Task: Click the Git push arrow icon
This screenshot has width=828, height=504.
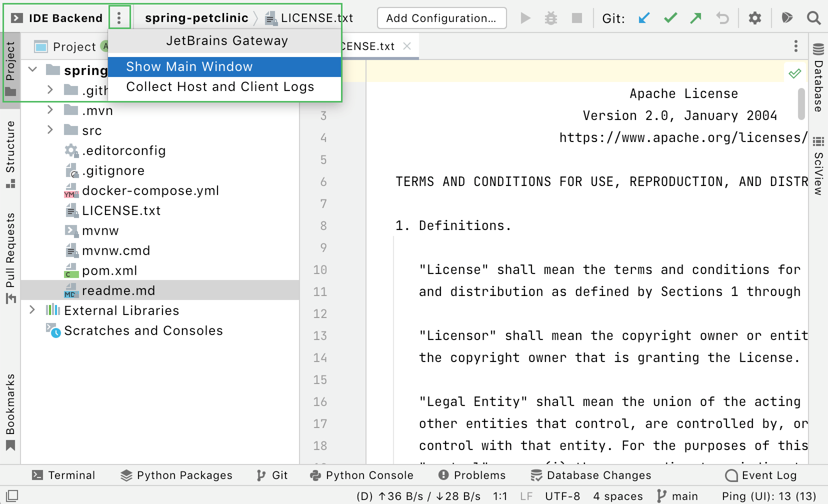Action: click(695, 18)
